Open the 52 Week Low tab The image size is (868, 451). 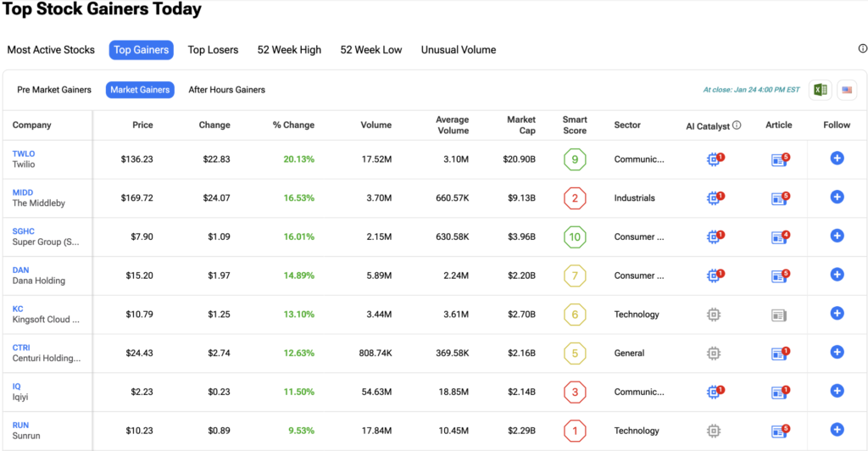coord(371,50)
